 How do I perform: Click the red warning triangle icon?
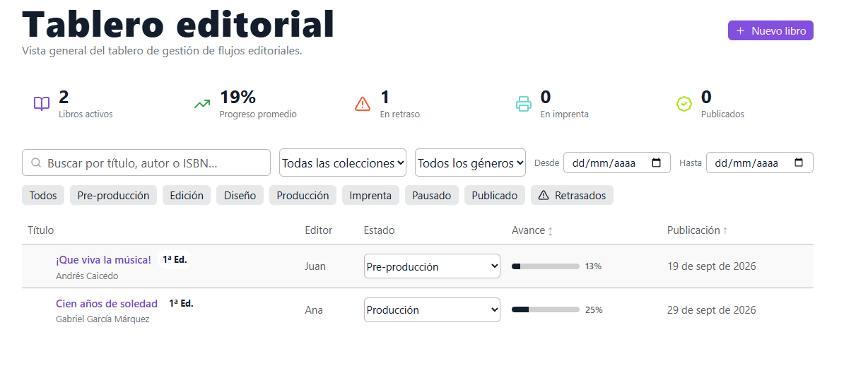pyautogui.click(x=363, y=104)
